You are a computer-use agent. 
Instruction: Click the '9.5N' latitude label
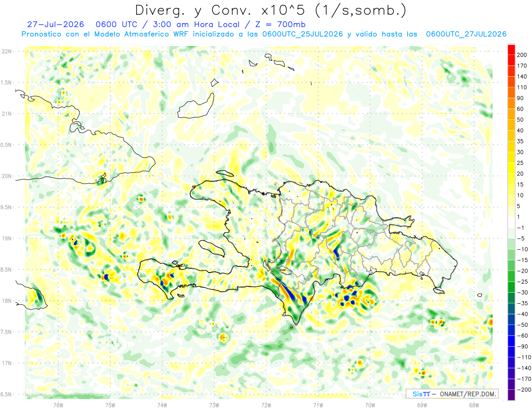pos(6,207)
